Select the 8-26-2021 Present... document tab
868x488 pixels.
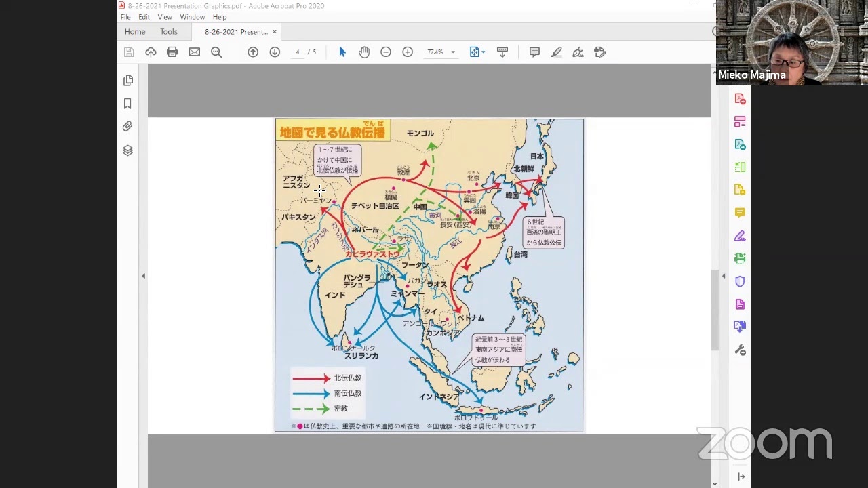point(236,32)
